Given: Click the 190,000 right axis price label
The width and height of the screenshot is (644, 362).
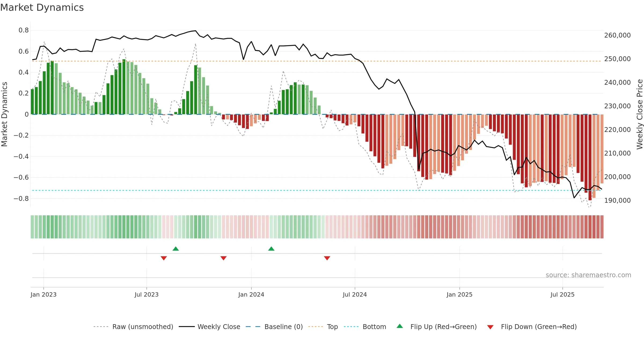Looking at the screenshot, I should coord(617,200).
